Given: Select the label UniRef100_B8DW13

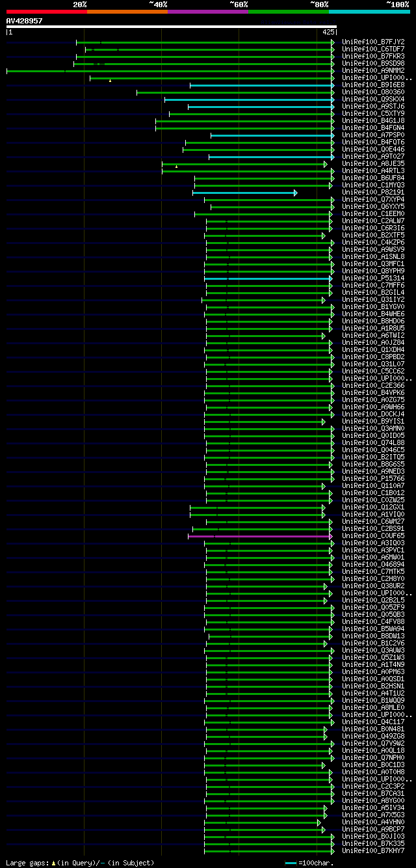Looking at the screenshot, I should click(373, 636).
